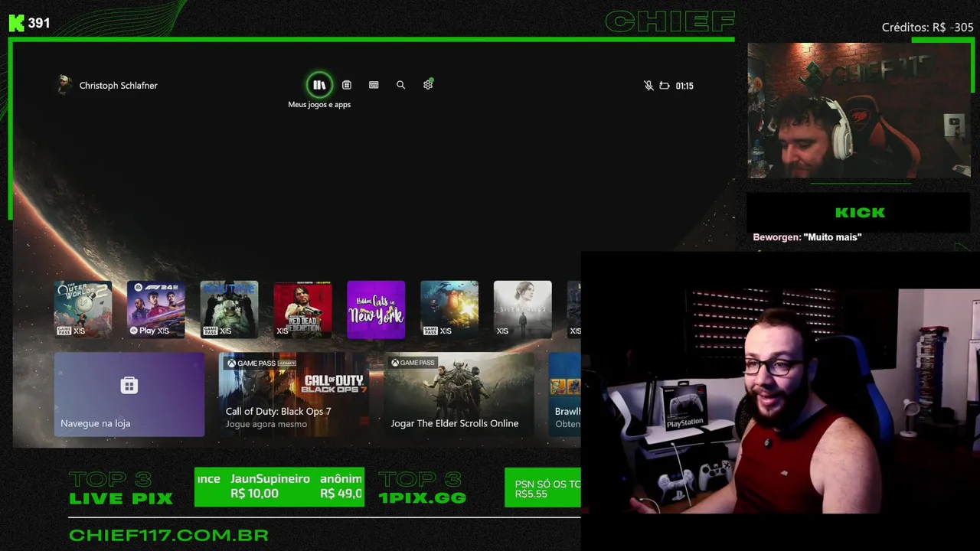Click the Créditos: R$ -305 text
This screenshot has height=551, width=980.
pos(927,28)
